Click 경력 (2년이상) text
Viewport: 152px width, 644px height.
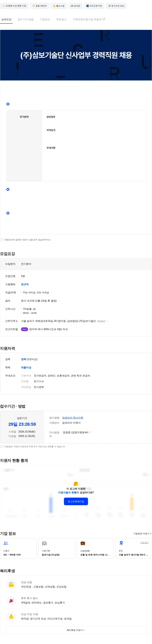coord(29,359)
